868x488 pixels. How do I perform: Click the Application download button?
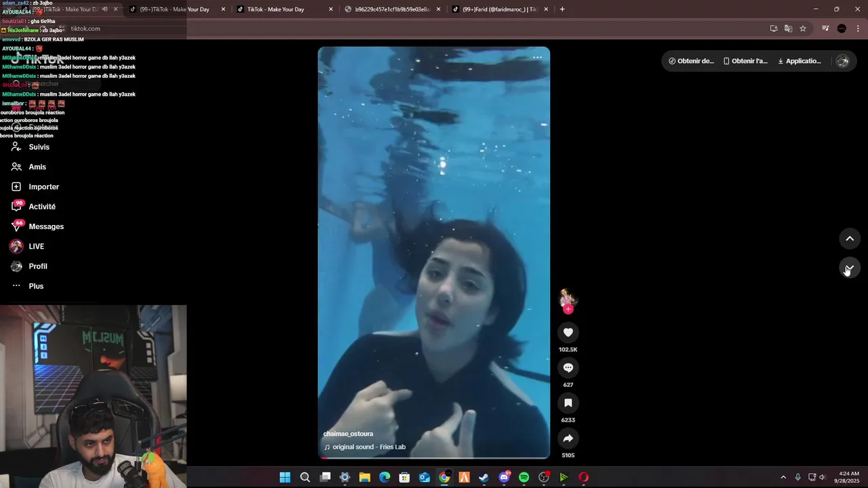(x=800, y=61)
